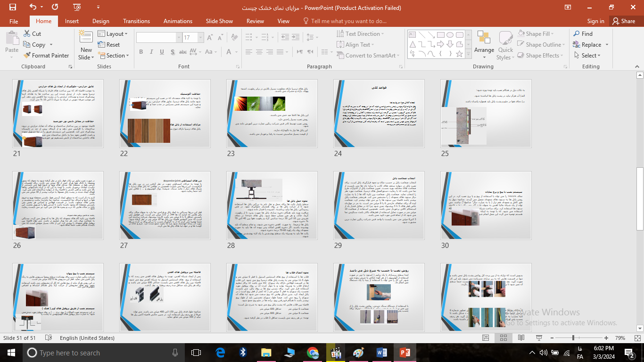Toggle Slide Sorter view button

coord(502,338)
